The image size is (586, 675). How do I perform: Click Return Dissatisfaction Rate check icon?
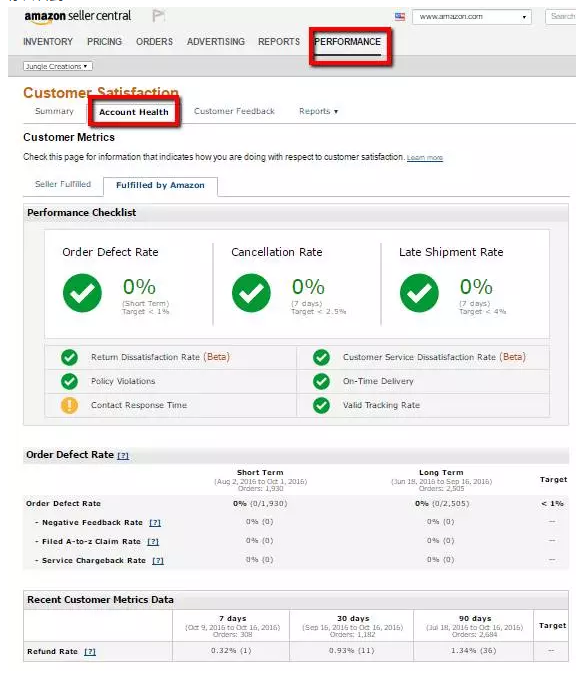(69, 357)
